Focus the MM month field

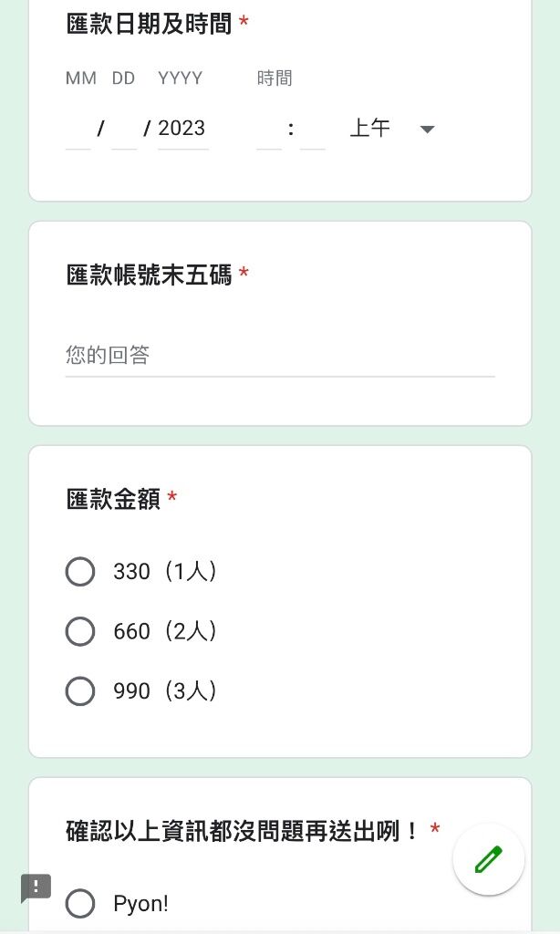coord(78,130)
